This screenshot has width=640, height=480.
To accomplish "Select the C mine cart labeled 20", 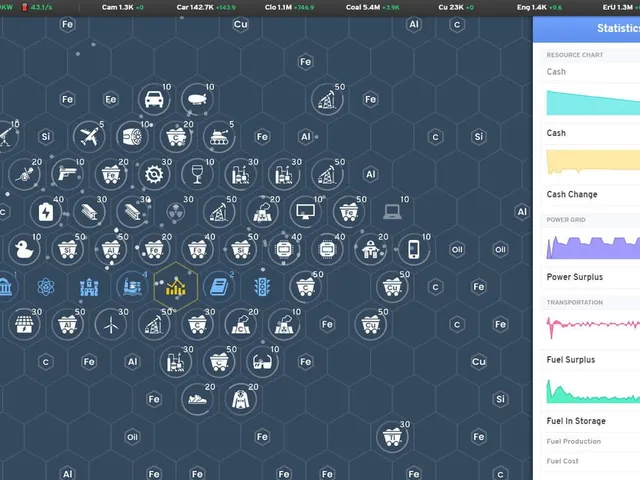I will point(176,137).
